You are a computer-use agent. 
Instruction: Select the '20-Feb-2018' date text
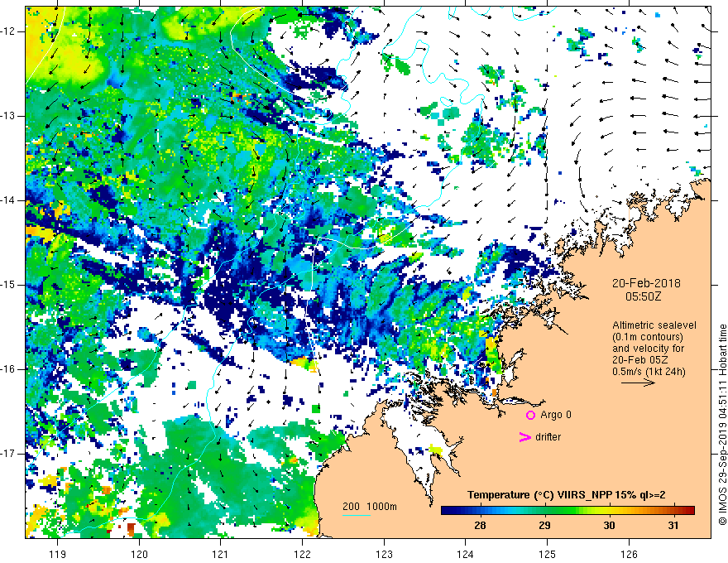tap(646, 283)
